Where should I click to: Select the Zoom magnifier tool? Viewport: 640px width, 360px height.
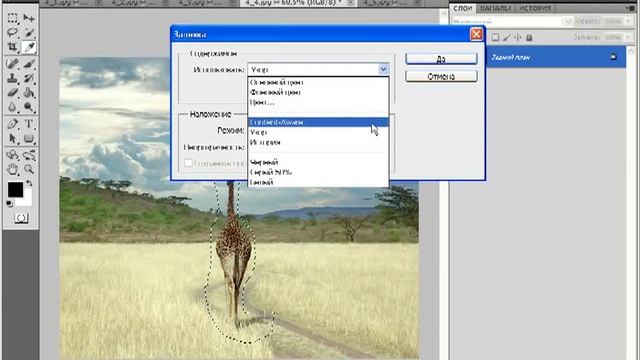coord(29,169)
